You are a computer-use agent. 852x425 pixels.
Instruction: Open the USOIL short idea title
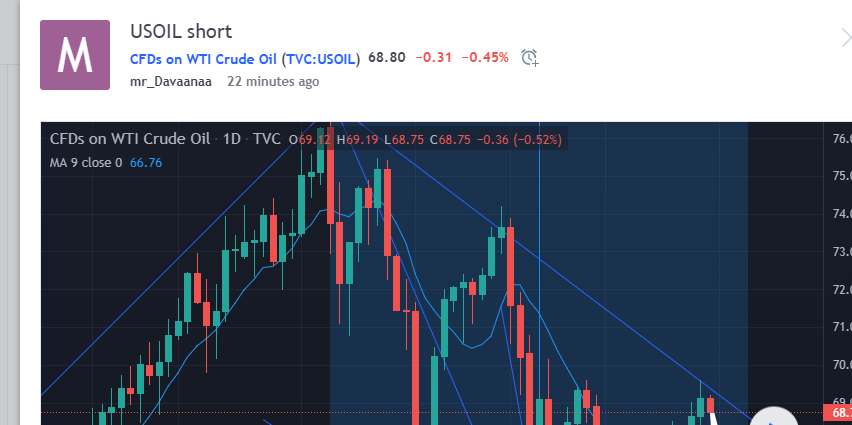(181, 31)
